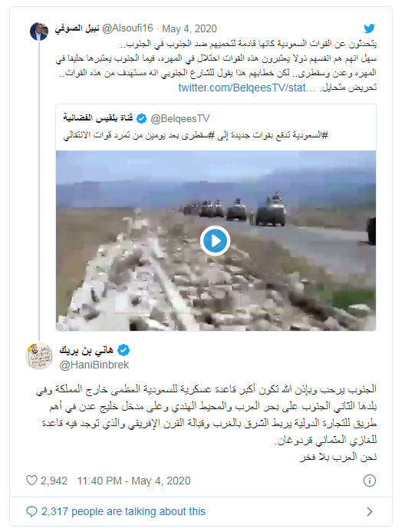
Task: Click BelqeesTV verified badge icon
Action: pyautogui.click(x=141, y=119)
